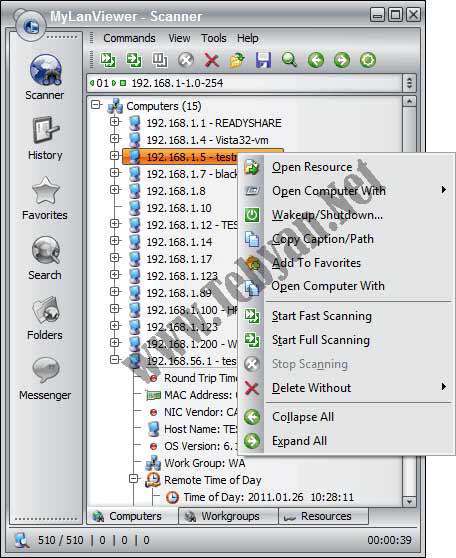Click the green settings gear toolbar icon

(368, 60)
